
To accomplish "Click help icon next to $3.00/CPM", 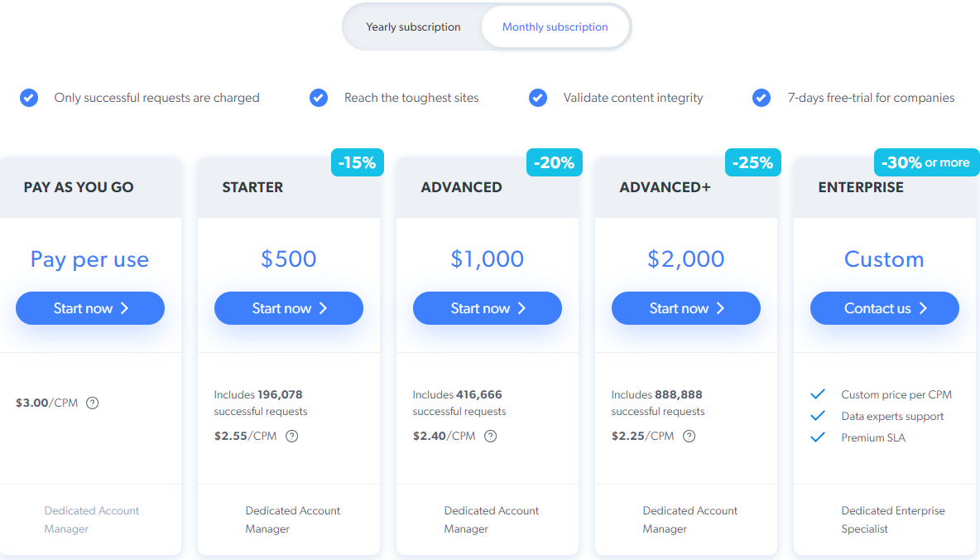I will [x=93, y=403].
